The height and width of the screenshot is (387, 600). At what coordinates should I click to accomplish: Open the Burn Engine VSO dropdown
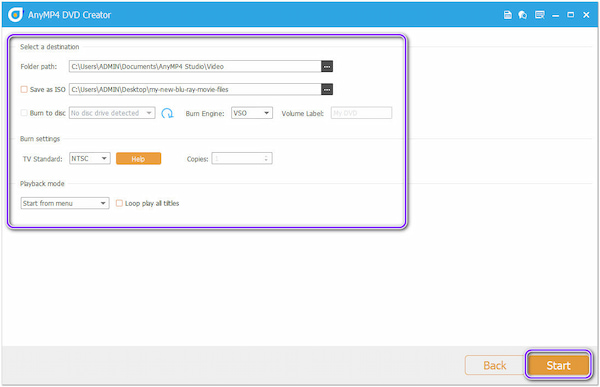tap(252, 113)
